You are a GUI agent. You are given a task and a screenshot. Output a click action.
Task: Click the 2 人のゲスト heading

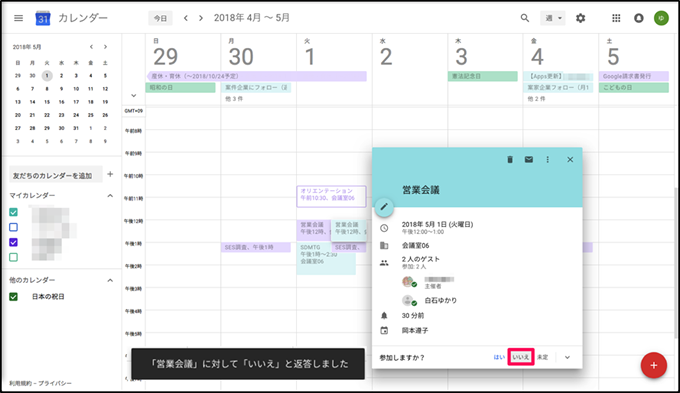pyautogui.click(x=421, y=259)
